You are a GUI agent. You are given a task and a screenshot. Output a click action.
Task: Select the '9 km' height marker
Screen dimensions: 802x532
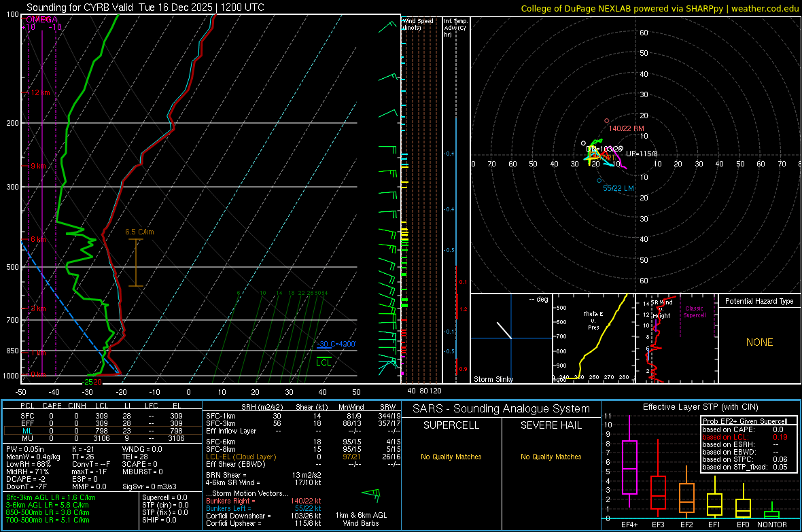38,166
